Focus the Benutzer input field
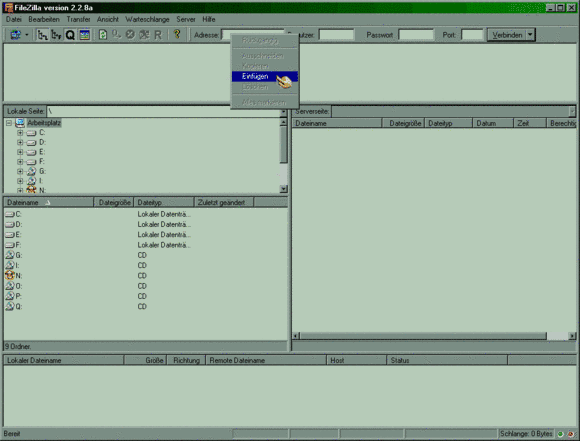The image size is (580, 441). [x=336, y=35]
